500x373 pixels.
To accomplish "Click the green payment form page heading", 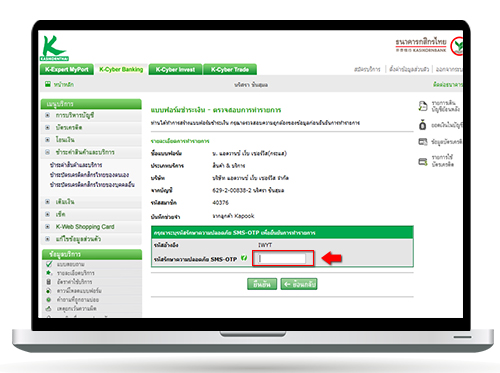I will [216, 110].
